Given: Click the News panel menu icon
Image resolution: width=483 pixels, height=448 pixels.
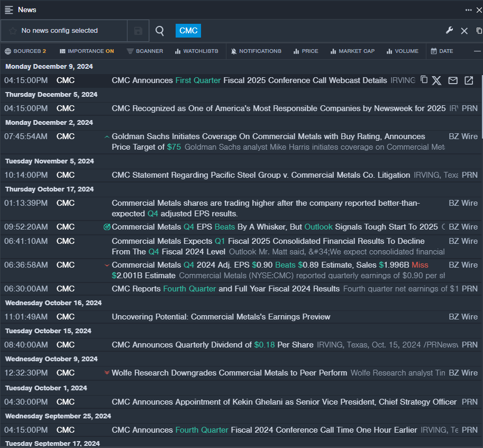Looking at the screenshot, I should tap(9, 10).
